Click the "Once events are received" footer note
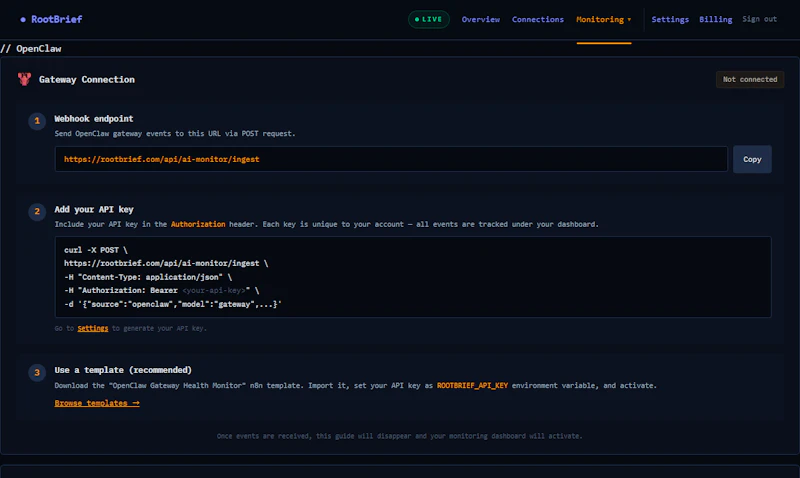The width and height of the screenshot is (800, 478). [399, 436]
